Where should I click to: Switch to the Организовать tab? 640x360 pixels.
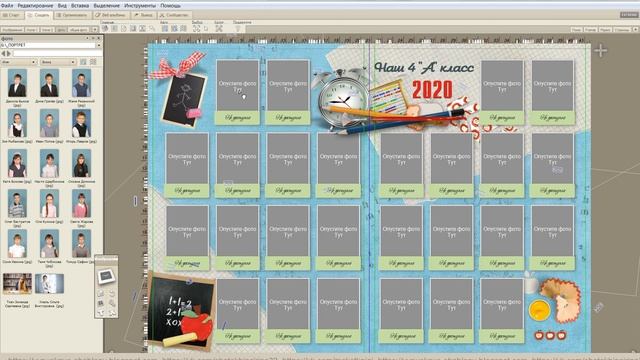(x=72, y=15)
